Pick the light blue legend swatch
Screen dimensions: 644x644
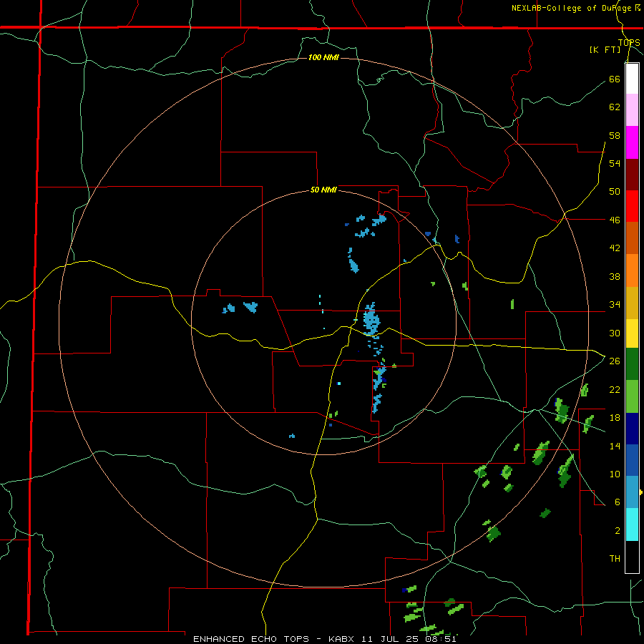tap(632, 492)
